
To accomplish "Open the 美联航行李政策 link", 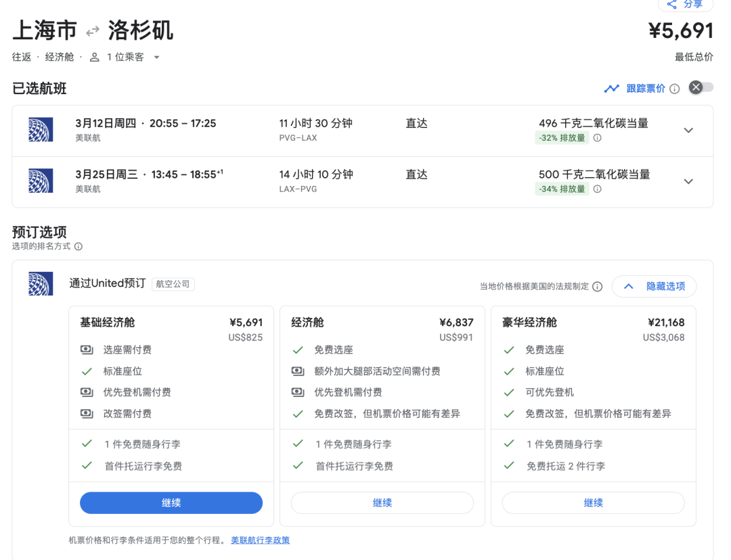I will click(260, 540).
